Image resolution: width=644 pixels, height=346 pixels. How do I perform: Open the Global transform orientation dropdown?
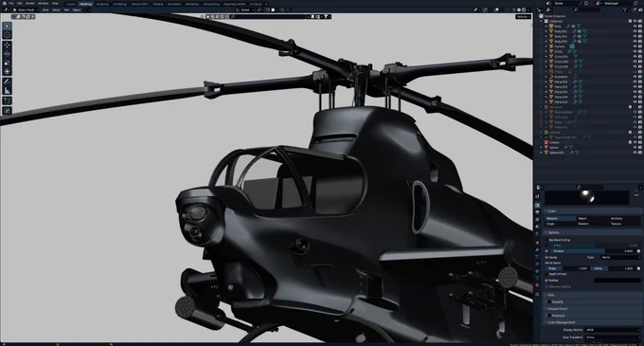tap(245, 9)
